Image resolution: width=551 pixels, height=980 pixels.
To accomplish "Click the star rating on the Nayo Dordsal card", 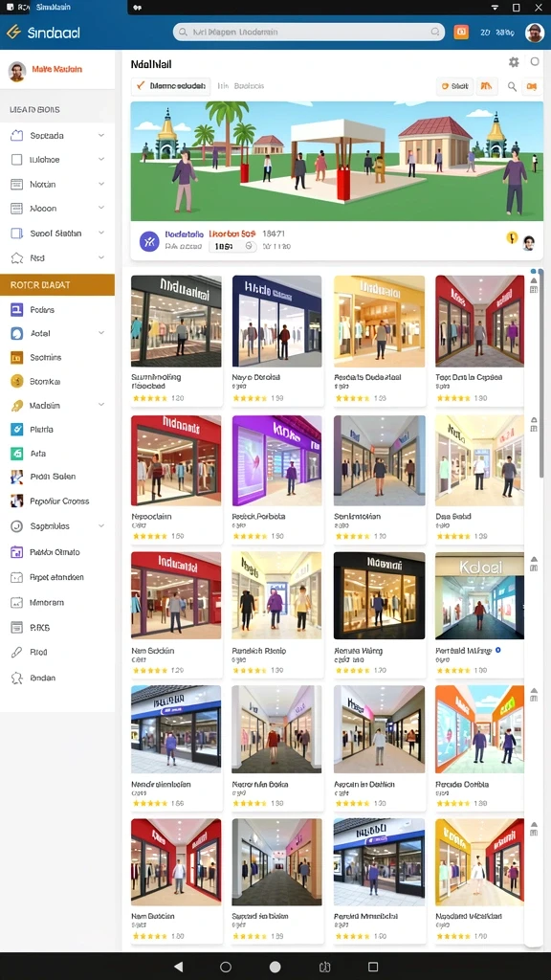I will [250, 398].
